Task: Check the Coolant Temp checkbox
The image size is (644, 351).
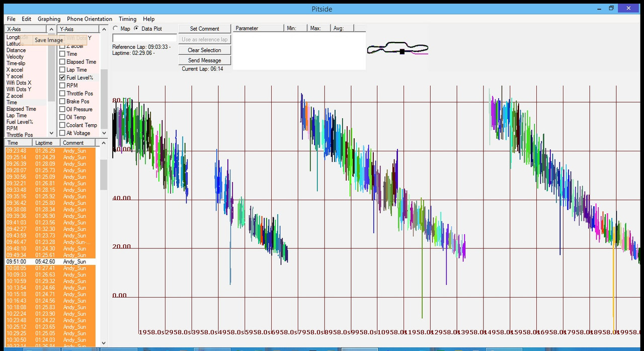Action: coord(62,125)
